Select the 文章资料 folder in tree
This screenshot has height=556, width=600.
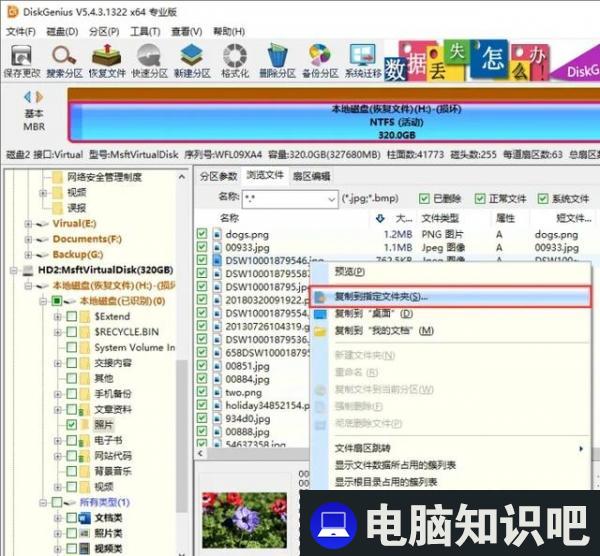pyautogui.click(x=113, y=409)
